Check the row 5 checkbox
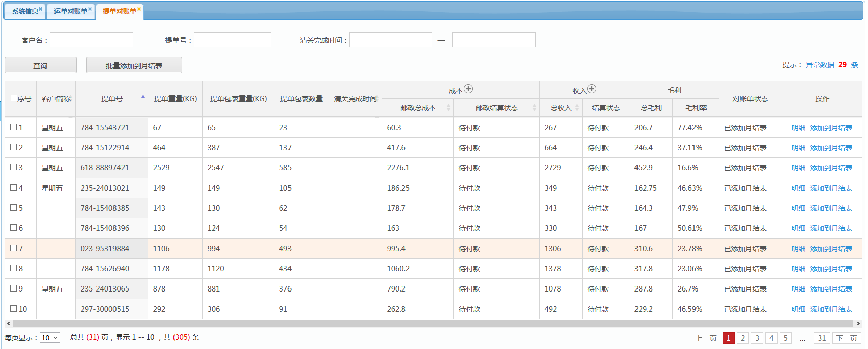868x349 pixels. [14, 208]
